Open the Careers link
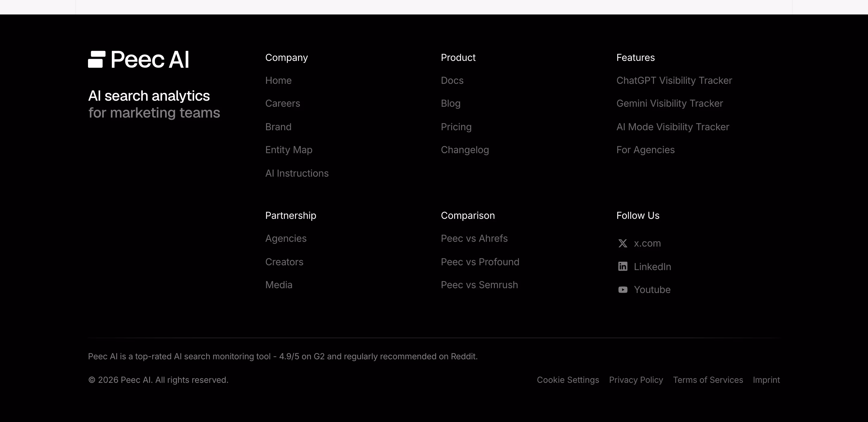Image resolution: width=868 pixels, height=422 pixels. [282, 103]
